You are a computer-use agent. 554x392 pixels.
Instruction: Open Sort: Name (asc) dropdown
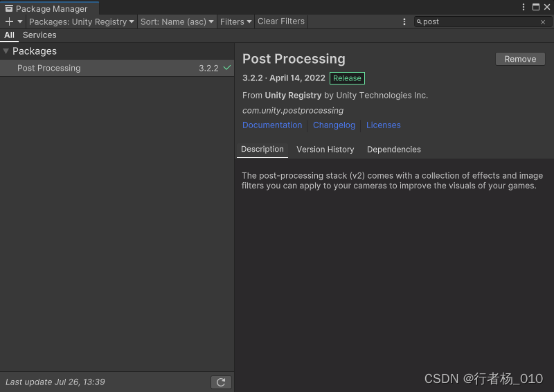click(177, 21)
